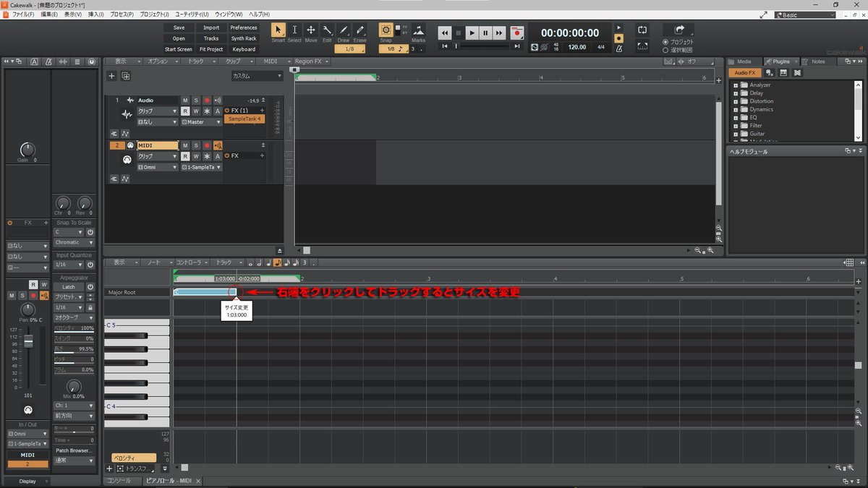This screenshot has width=868, height=488.
Task: Click the add track folder icon
Action: 126,76
